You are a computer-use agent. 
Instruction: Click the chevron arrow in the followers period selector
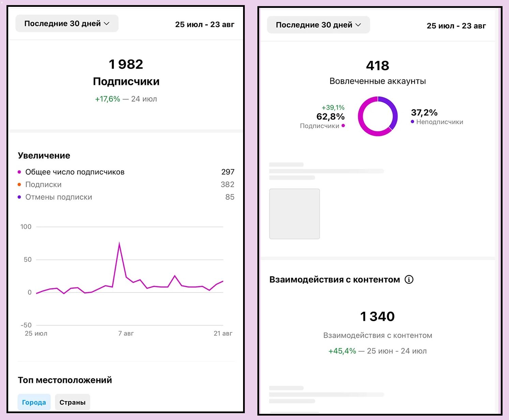[107, 24]
